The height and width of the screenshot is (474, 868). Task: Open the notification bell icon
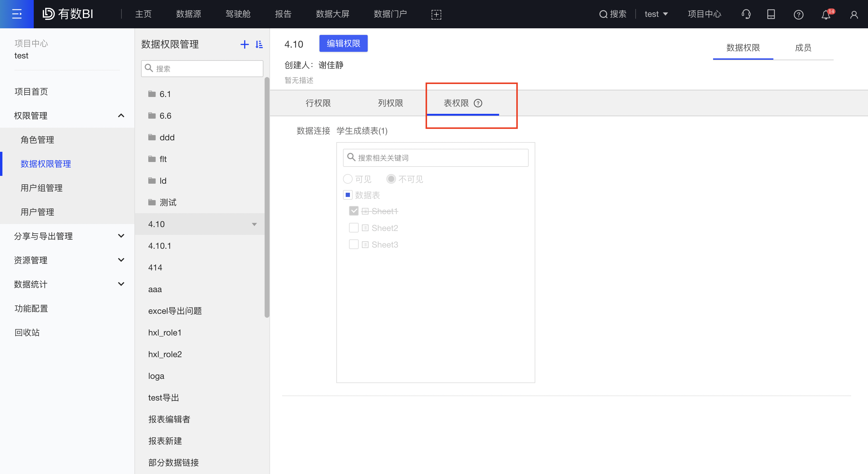(x=826, y=15)
